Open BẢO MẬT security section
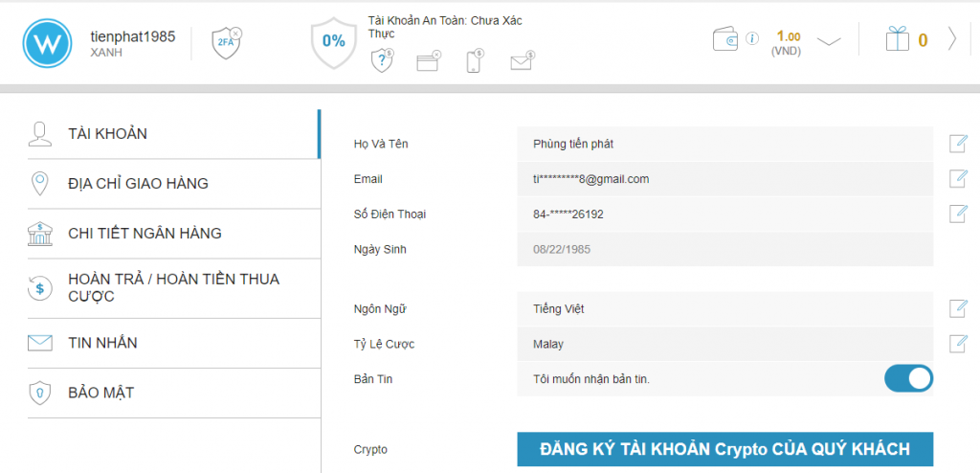This screenshot has height=473, width=980. tap(173, 393)
